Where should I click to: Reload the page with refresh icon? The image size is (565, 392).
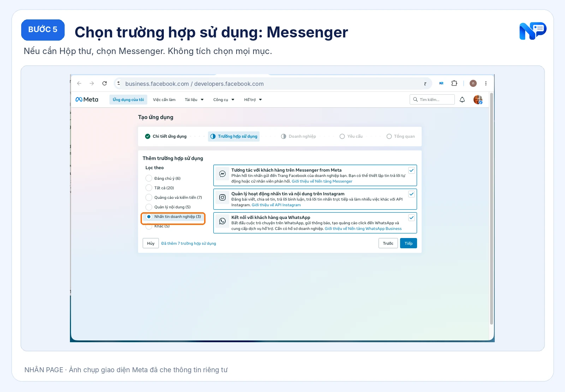pyautogui.click(x=105, y=83)
